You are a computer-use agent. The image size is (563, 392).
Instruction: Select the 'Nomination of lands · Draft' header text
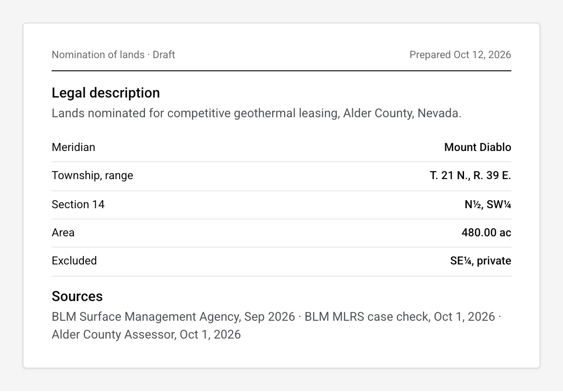tap(113, 55)
